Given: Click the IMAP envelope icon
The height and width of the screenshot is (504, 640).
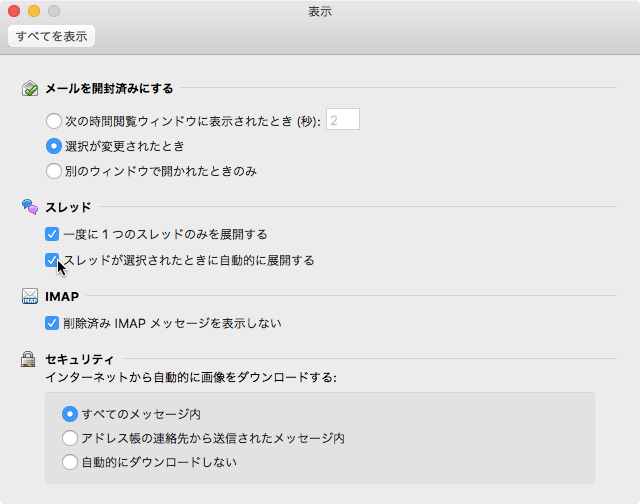Looking at the screenshot, I should [x=30, y=297].
